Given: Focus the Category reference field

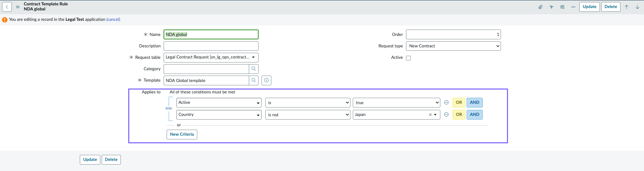Looking at the screenshot, I should [x=206, y=69].
